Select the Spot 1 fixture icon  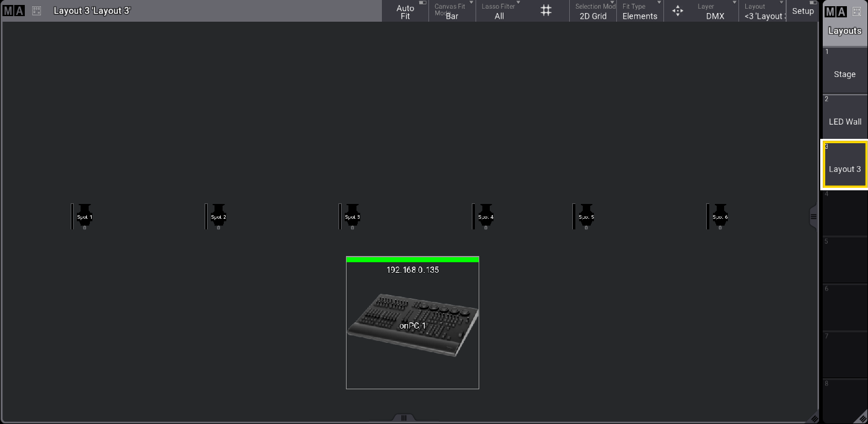(85, 216)
